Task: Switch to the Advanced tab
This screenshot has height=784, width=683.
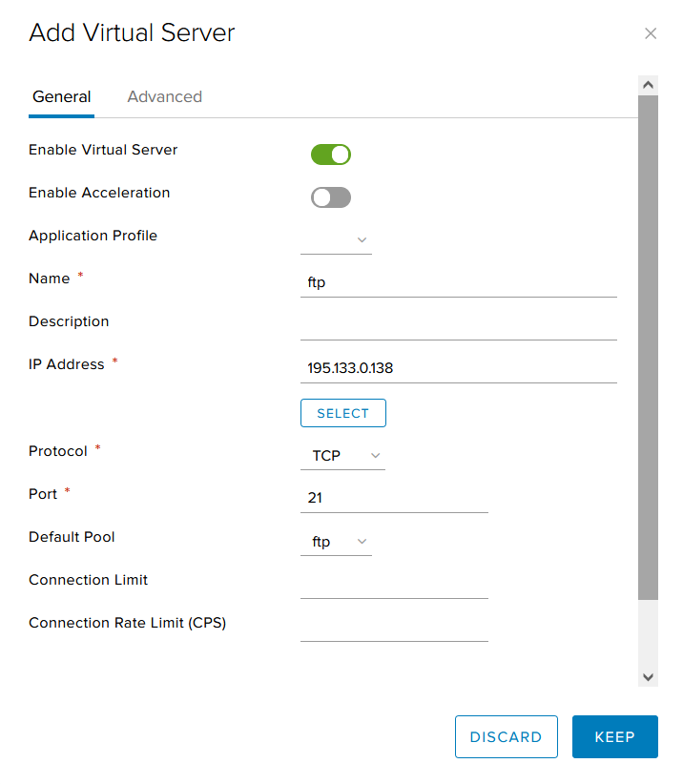Action: point(164,96)
